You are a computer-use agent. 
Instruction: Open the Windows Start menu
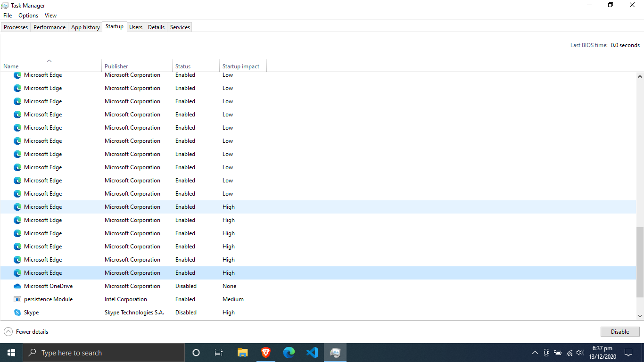tap(11, 353)
